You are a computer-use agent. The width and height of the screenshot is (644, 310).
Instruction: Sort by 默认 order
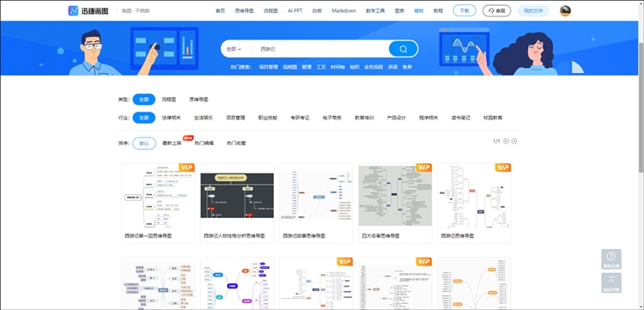(x=144, y=143)
